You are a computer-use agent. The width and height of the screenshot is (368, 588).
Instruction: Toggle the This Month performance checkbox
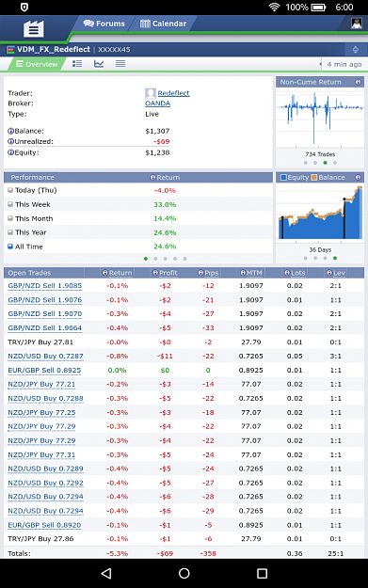pyautogui.click(x=10, y=218)
